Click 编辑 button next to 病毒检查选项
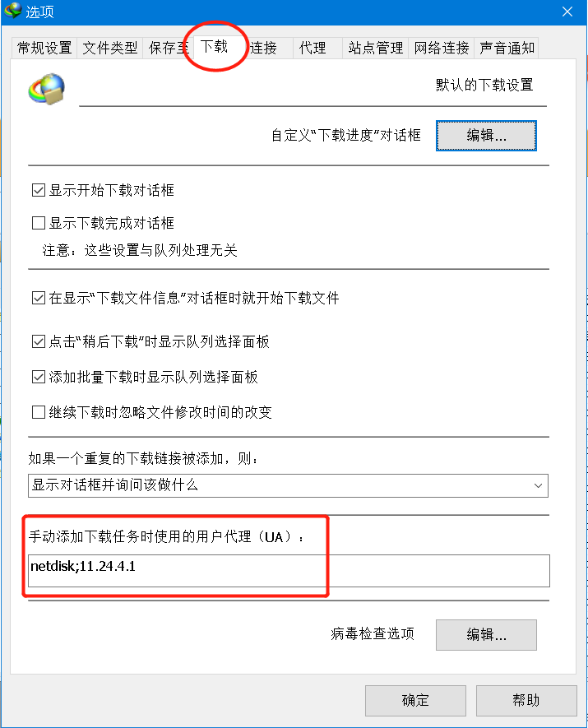The image size is (588, 728). pos(486,635)
